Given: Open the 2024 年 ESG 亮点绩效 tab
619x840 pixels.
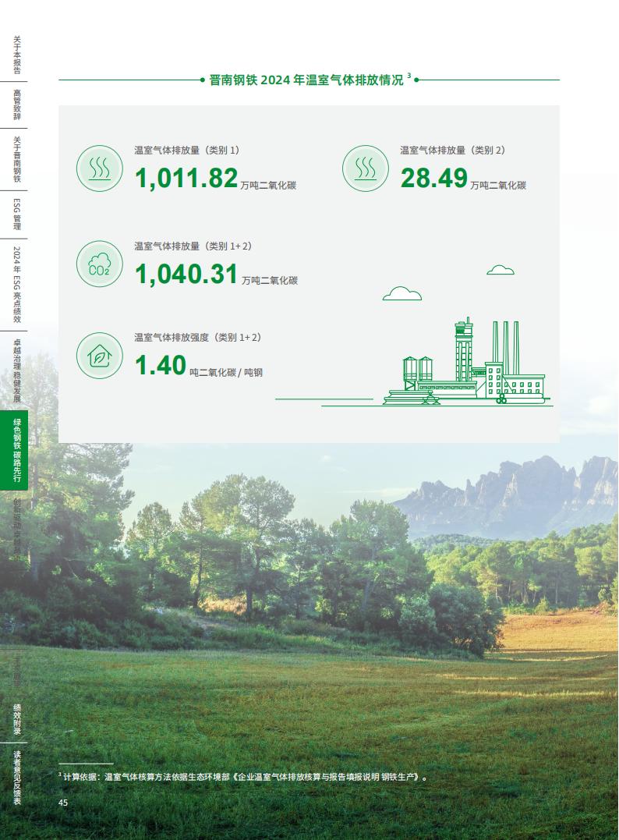Looking at the screenshot, I should coord(17,285).
